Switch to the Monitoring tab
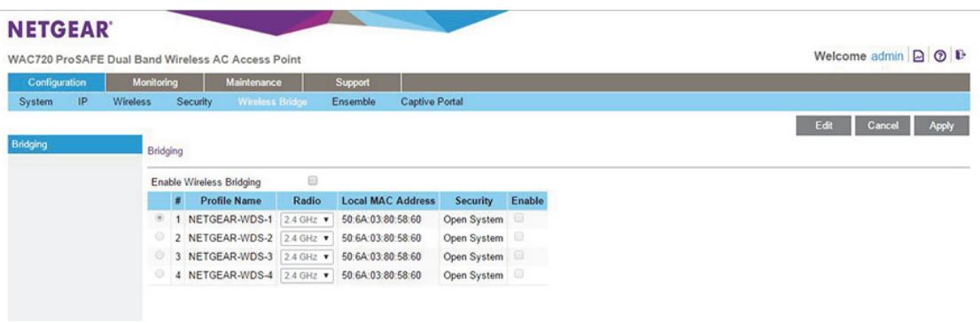The width and height of the screenshot is (980, 323). 155,82
